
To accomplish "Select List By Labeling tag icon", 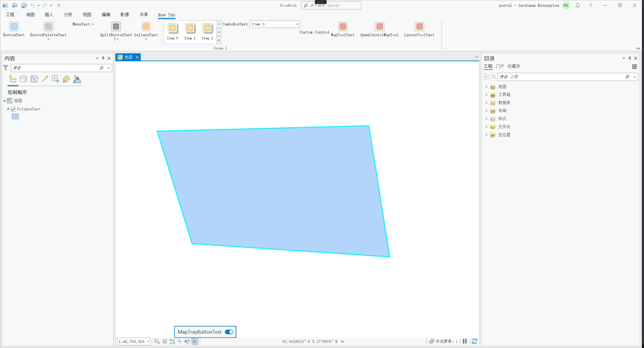I will coord(66,79).
